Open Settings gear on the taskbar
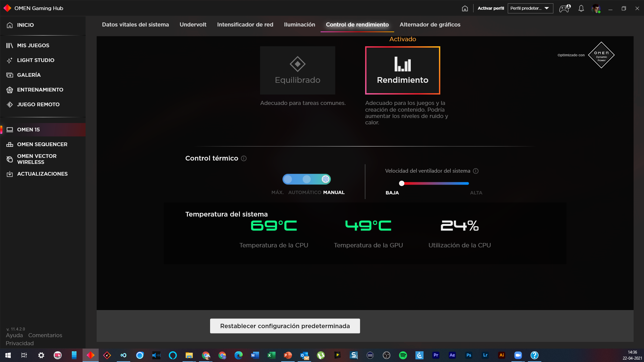 41,355
